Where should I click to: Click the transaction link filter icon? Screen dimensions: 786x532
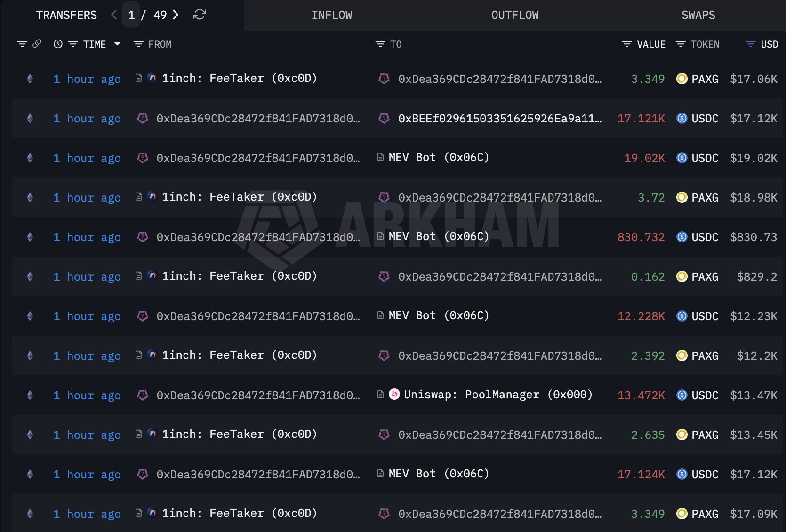click(x=37, y=44)
